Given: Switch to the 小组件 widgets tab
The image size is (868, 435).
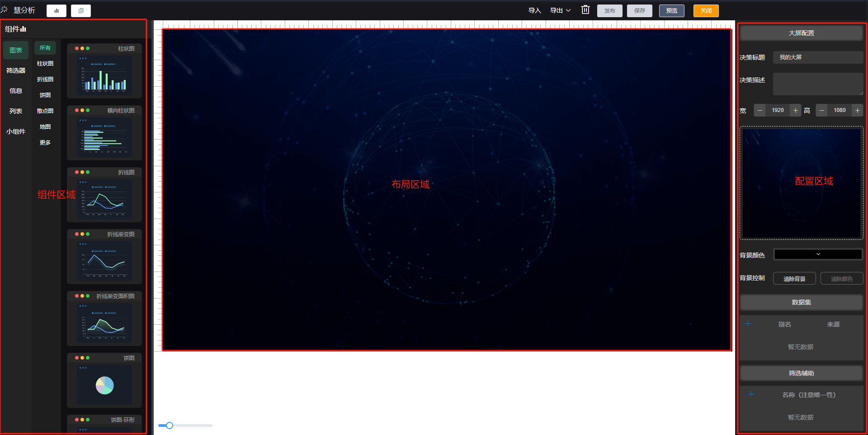Looking at the screenshot, I should coord(16,131).
